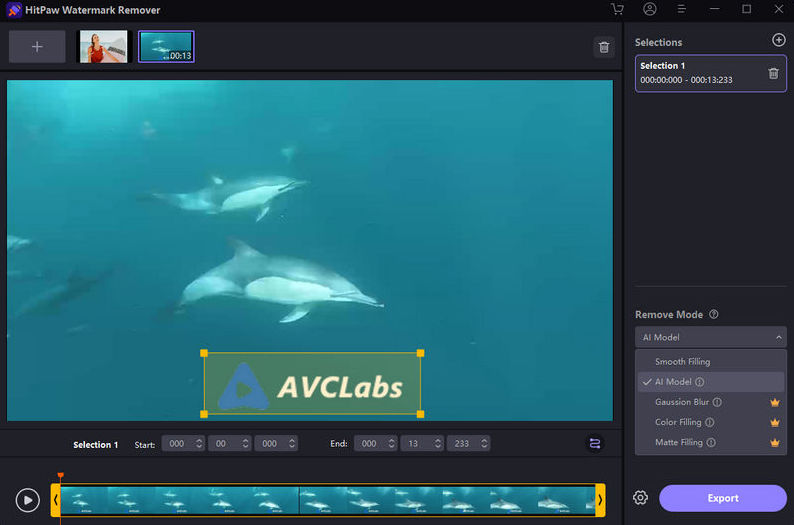Open settings gear next to Export
Image resolution: width=794 pixels, height=525 pixels.
point(640,498)
